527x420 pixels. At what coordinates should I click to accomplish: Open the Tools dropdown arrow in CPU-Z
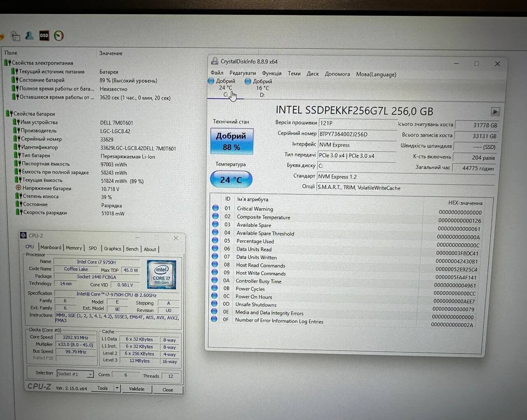point(117,388)
